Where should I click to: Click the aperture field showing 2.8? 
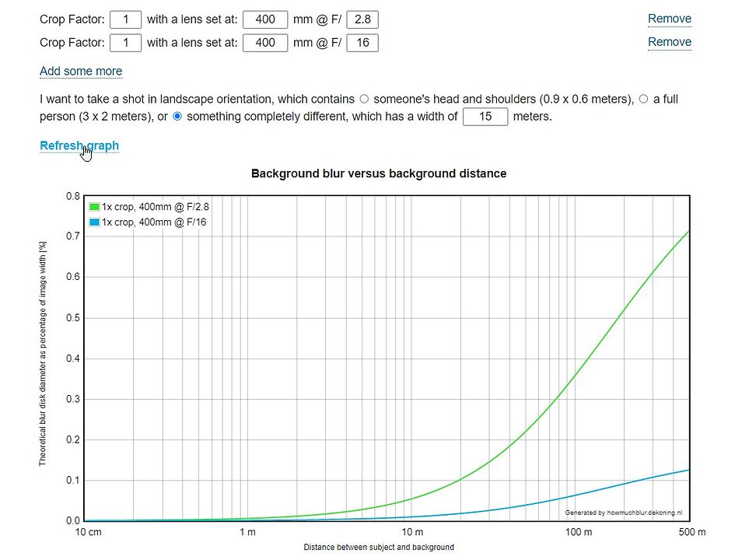pyautogui.click(x=362, y=19)
